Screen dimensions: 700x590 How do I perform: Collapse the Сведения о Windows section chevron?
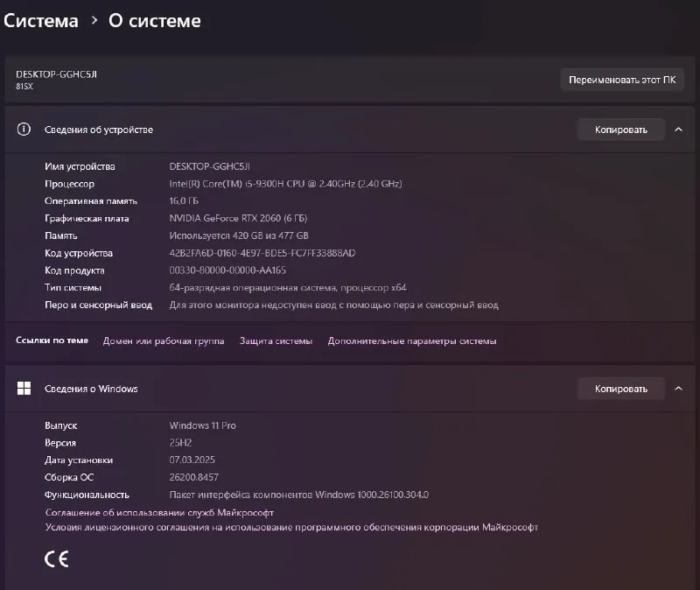point(679,389)
